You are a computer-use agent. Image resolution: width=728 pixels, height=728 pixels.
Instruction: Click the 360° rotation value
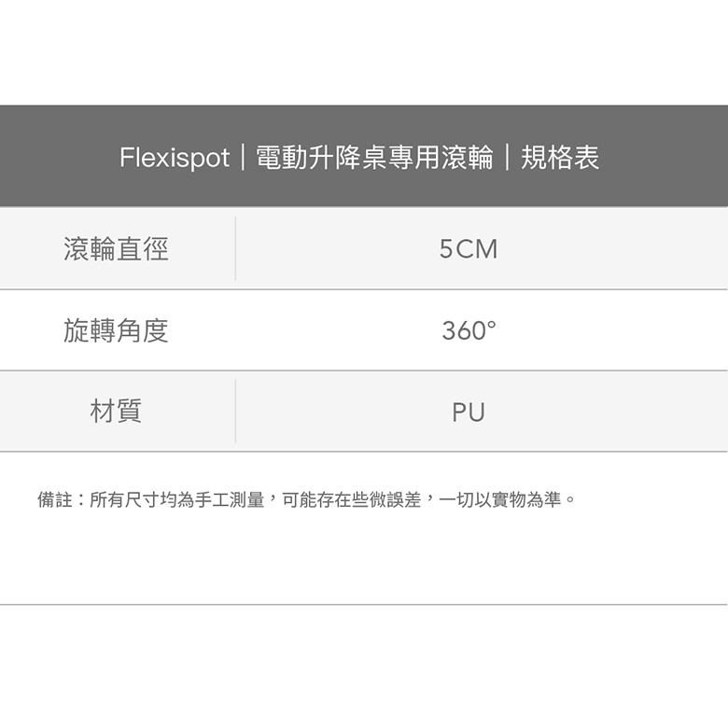click(469, 330)
